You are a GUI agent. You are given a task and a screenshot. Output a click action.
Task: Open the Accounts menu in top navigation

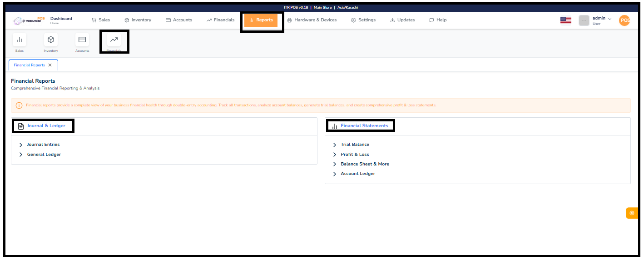click(x=179, y=20)
